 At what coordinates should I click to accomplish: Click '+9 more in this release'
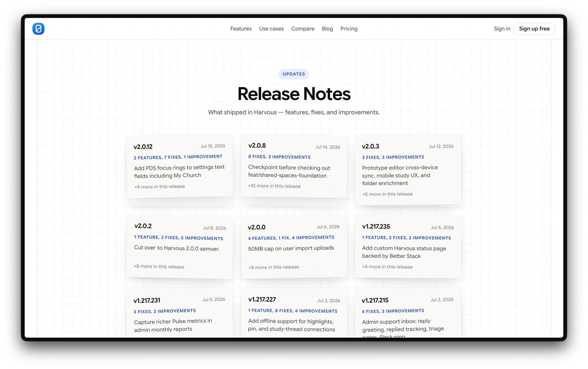pyautogui.click(x=159, y=187)
